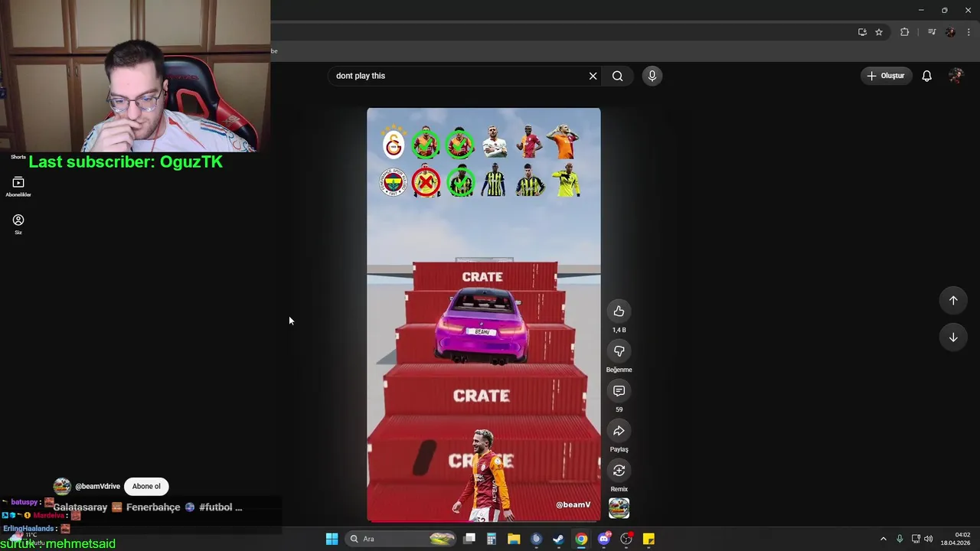Open the YouTube account avatar menu

pyautogui.click(x=955, y=76)
